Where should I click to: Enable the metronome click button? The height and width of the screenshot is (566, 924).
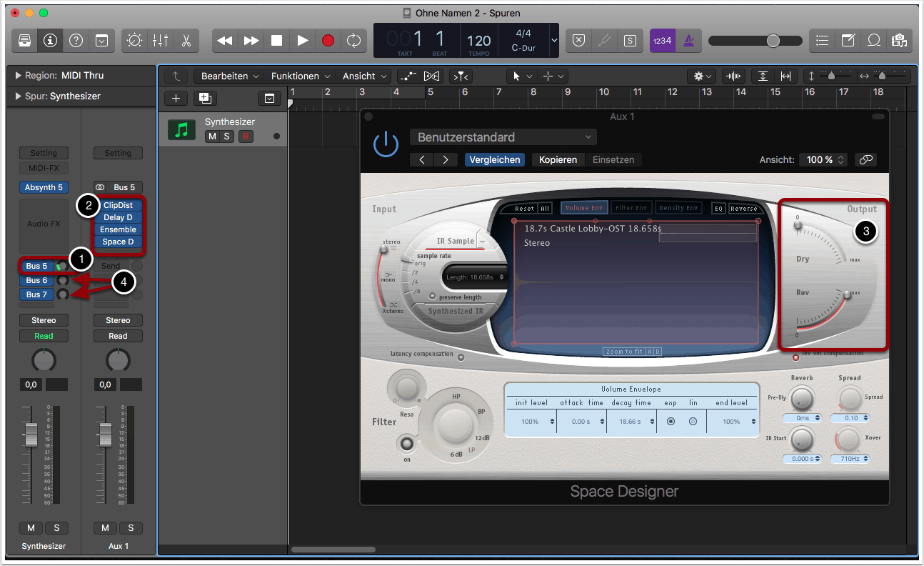coord(688,41)
